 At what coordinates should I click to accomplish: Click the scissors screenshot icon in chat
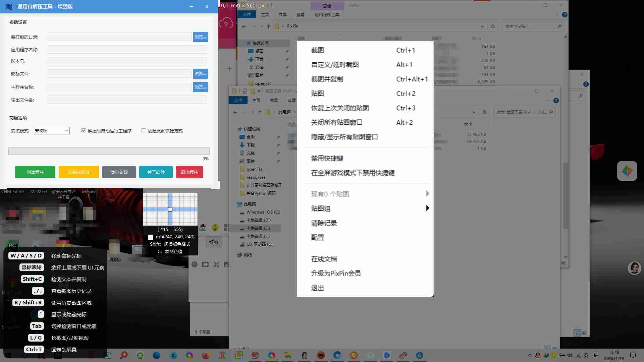click(x=216, y=264)
